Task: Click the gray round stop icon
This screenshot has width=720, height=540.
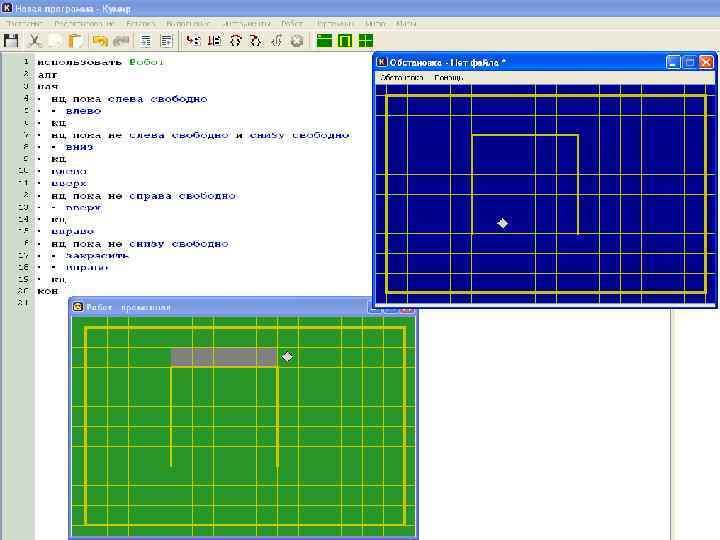Action: pyautogui.click(x=297, y=41)
